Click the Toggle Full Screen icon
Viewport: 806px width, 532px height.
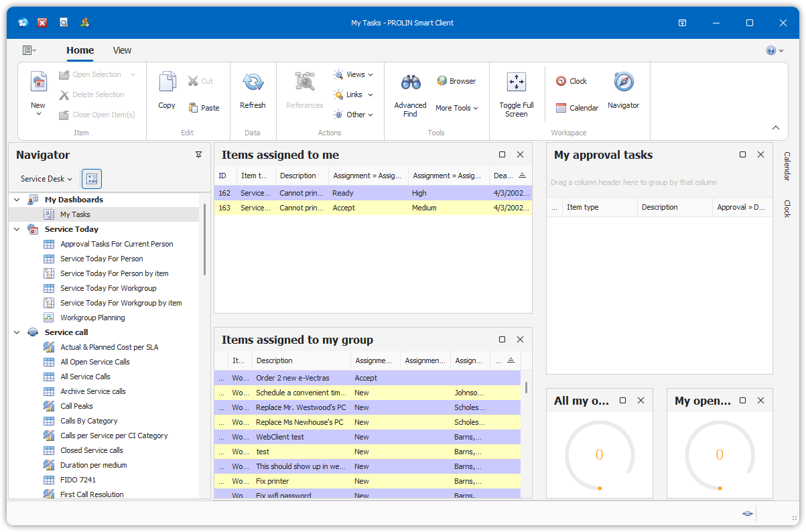tap(516, 82)
